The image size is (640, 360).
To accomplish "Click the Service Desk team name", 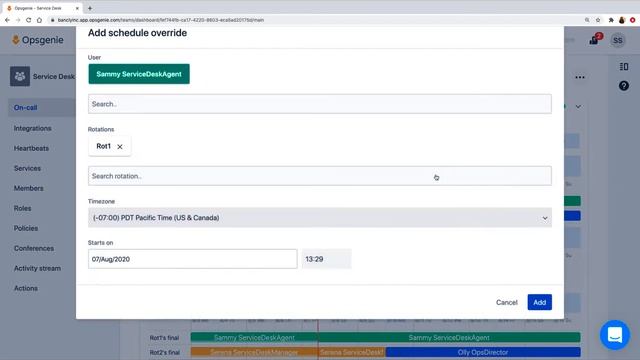I will tap(54, 76).
